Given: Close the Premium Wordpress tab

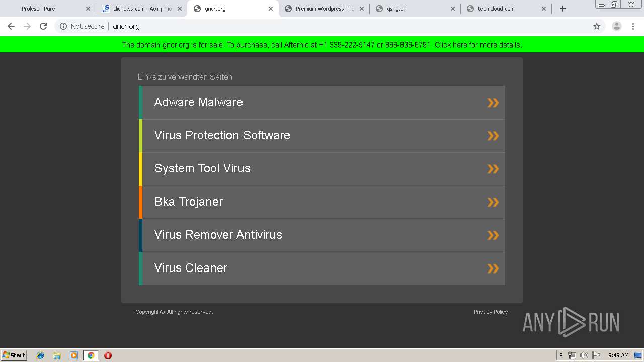Looking at the screenshot, I should (x=362, y=9).
